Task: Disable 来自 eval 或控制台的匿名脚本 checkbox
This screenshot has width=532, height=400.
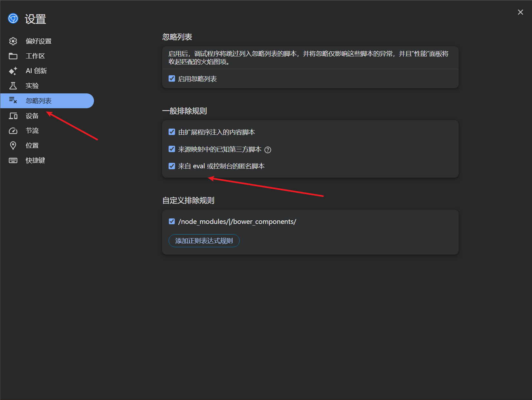Action: pyautogui.click(x=172, y=166)
